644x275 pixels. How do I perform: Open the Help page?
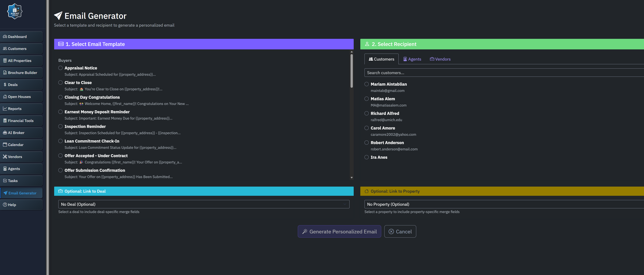click(21, 205)
